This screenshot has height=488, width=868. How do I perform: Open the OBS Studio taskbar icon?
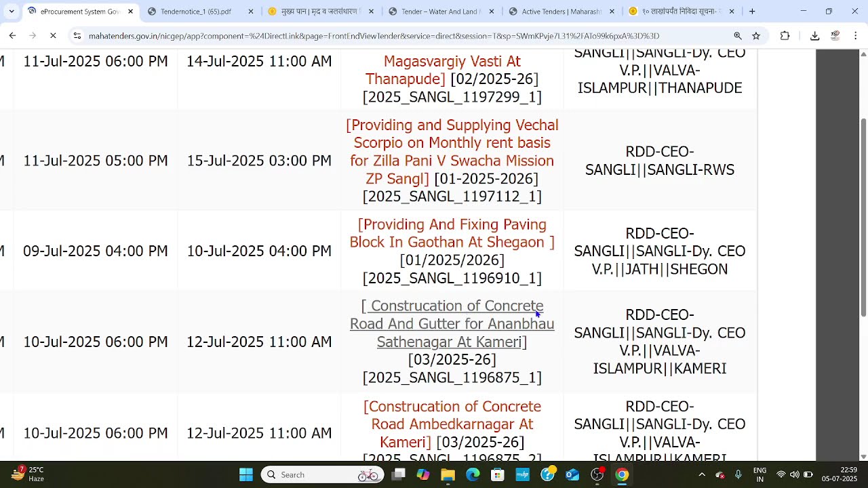597,474
